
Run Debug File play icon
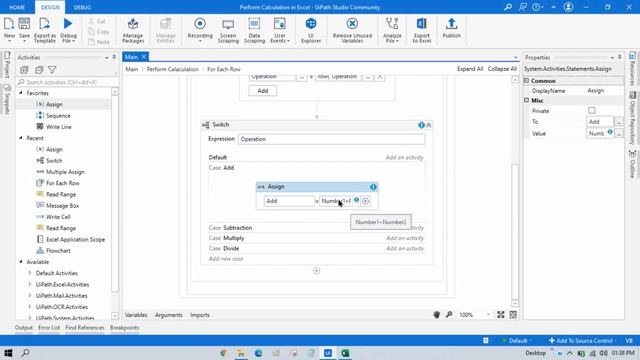click(68, 24)
